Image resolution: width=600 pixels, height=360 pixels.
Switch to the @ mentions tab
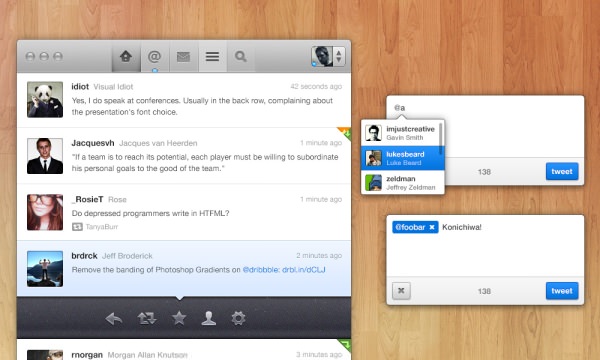point(155,57)
